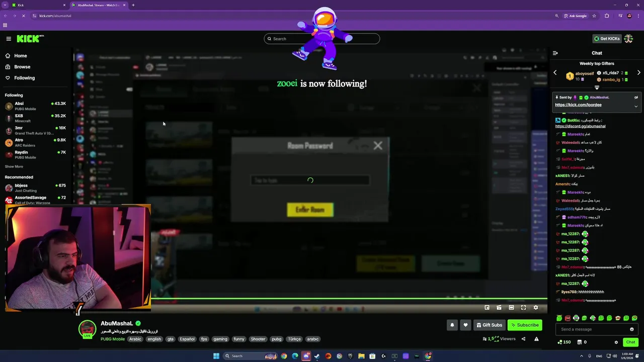Show previous weekly top gifters
The height and width of the screenshot is (362, 644).
click(555, 73)
